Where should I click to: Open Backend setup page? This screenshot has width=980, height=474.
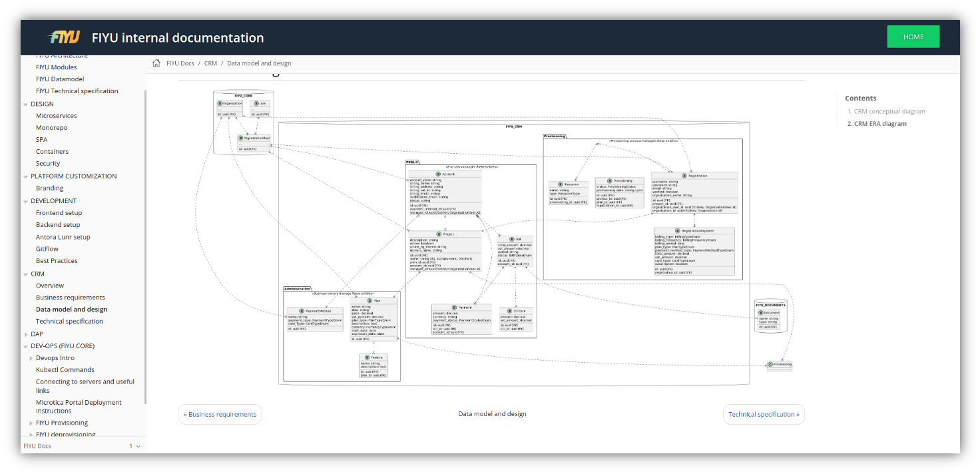click(x=58, y=224)
